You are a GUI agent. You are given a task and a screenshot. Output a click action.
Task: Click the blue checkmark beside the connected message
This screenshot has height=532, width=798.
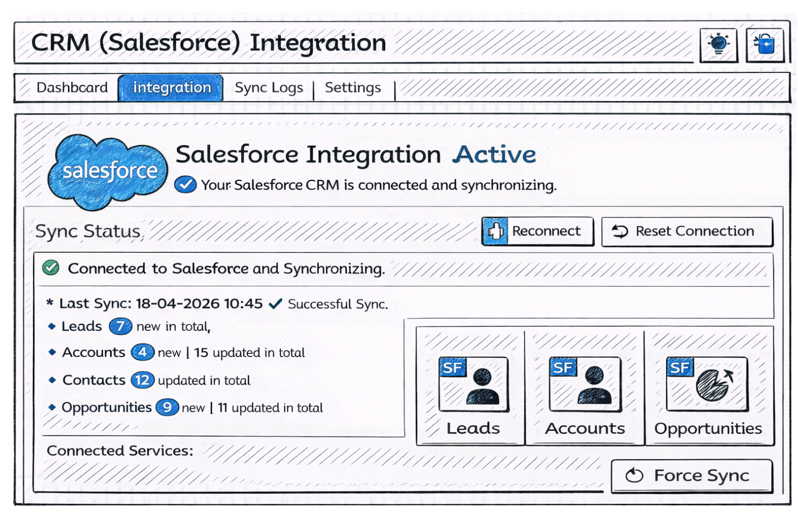185,185
